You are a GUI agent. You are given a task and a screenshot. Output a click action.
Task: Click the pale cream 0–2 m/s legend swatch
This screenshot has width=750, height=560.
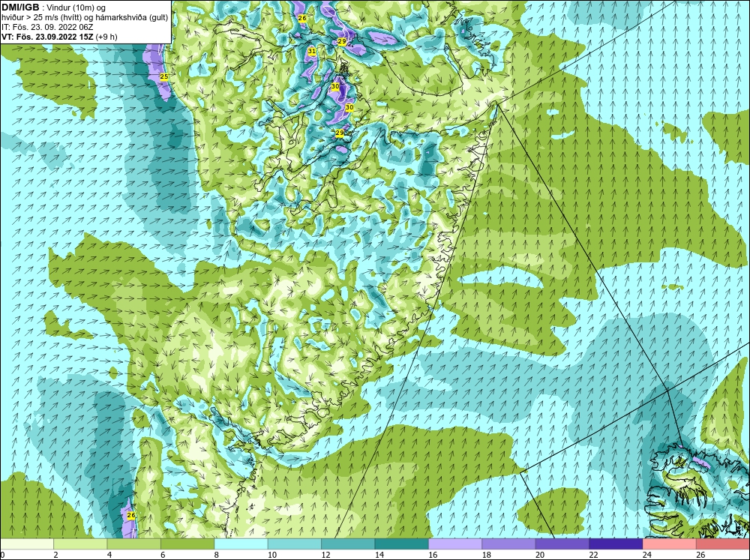[x=27, y=544]
